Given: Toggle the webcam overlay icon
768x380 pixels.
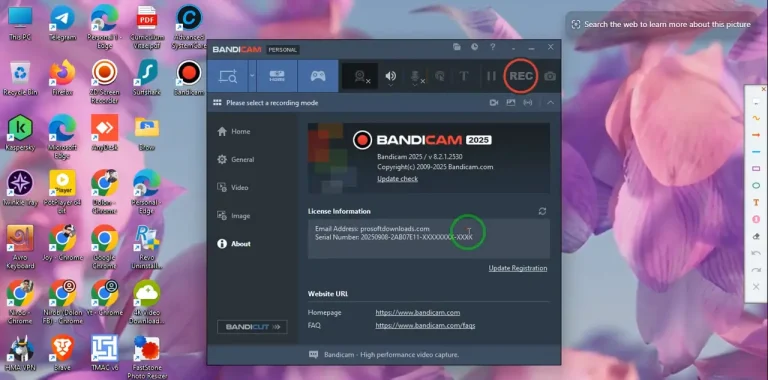Looking at the screenshot, I should 360,76.
